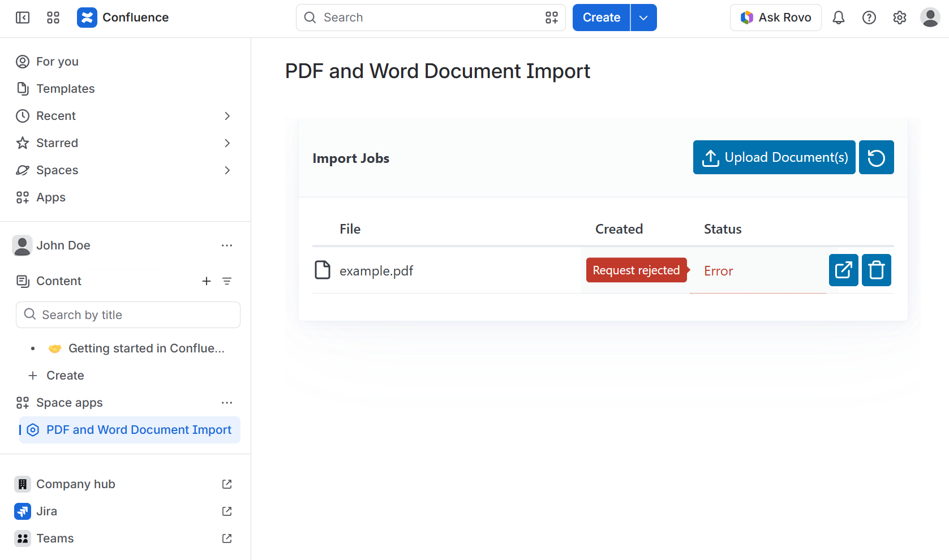Click the Create button
949x560 pixels.
click(602, 18)
